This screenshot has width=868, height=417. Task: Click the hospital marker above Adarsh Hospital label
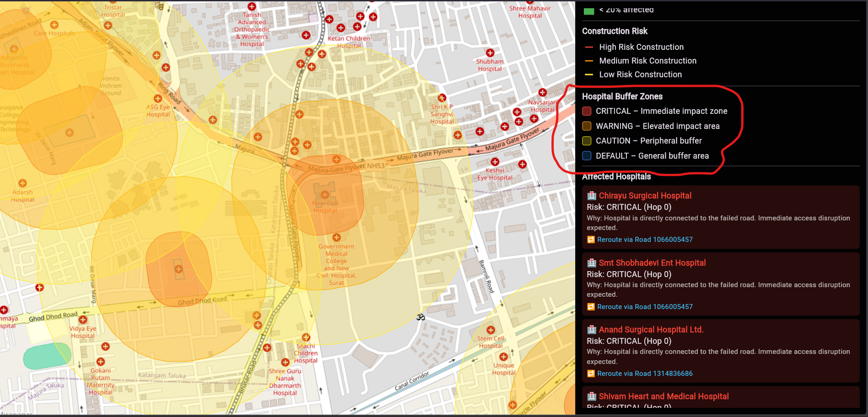[22, 183]
